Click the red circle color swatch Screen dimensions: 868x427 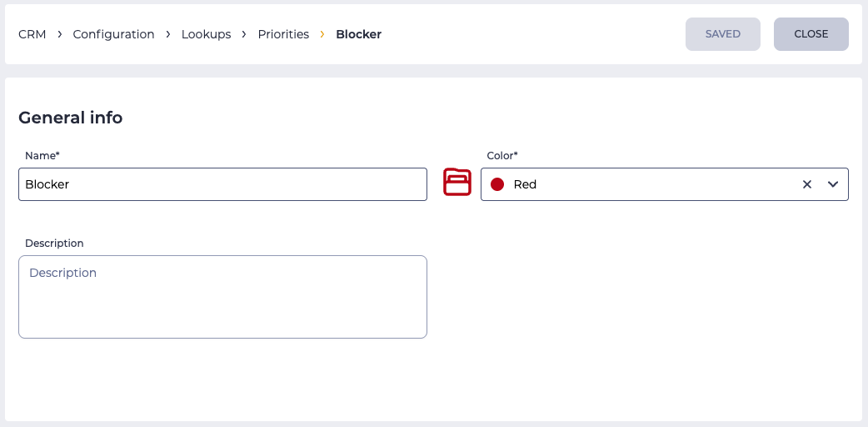click(x=497, y=184)
